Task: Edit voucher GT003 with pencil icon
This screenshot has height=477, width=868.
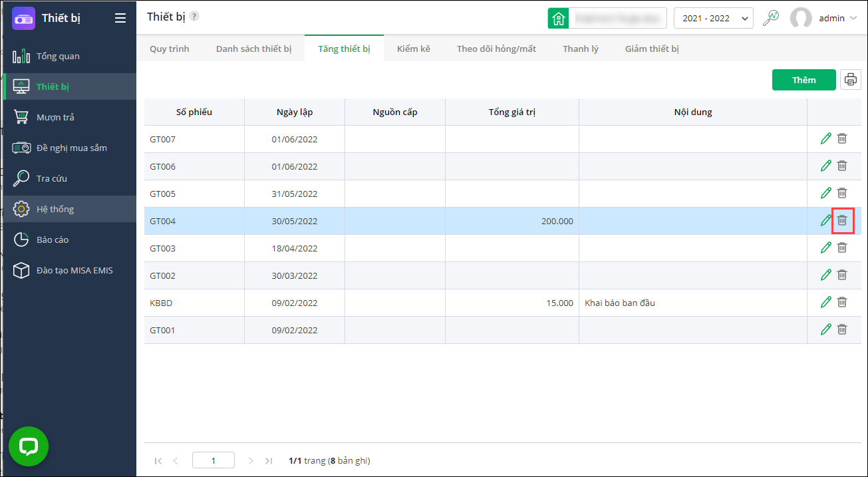Action: click(x=826, y=247)
